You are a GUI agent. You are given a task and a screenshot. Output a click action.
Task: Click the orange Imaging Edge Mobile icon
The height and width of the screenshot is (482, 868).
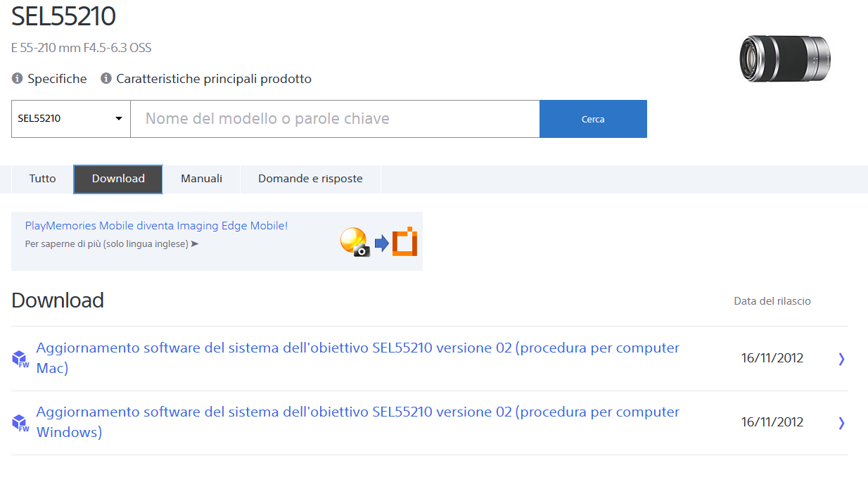tap(405, 242)
